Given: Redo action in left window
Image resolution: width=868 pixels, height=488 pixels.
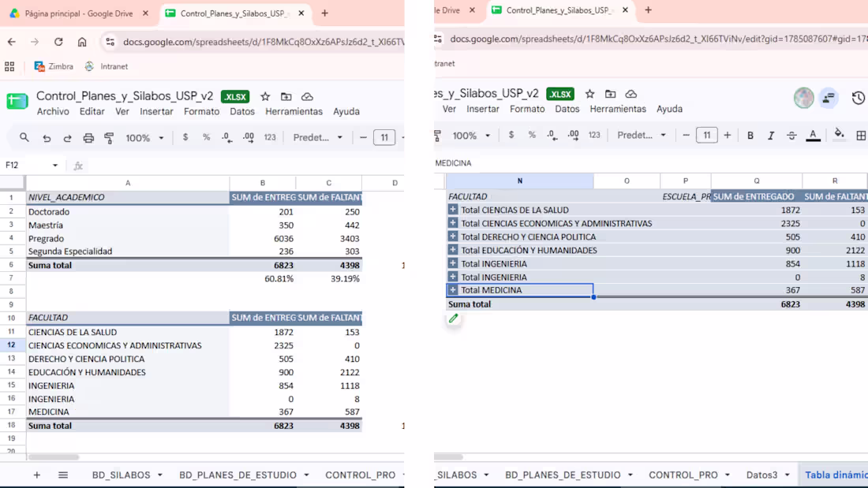Looking at the screenshot, I should pos(67,138).
